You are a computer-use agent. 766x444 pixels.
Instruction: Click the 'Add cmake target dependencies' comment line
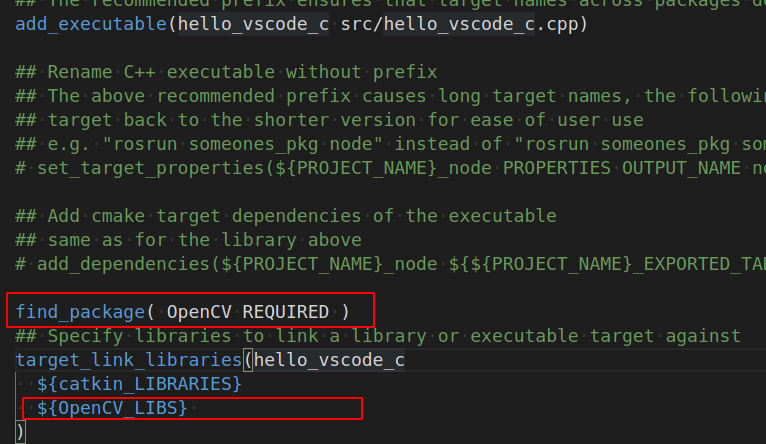point(286,216)
